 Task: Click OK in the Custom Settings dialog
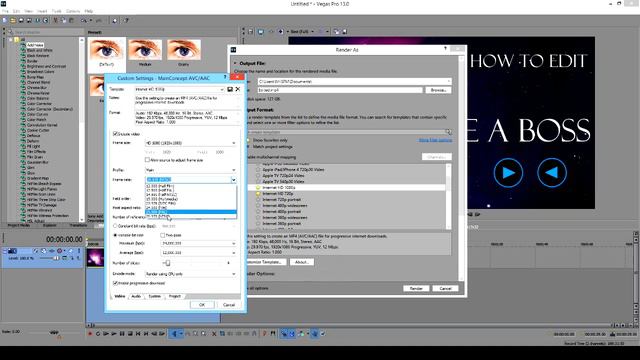pos(202,305)
